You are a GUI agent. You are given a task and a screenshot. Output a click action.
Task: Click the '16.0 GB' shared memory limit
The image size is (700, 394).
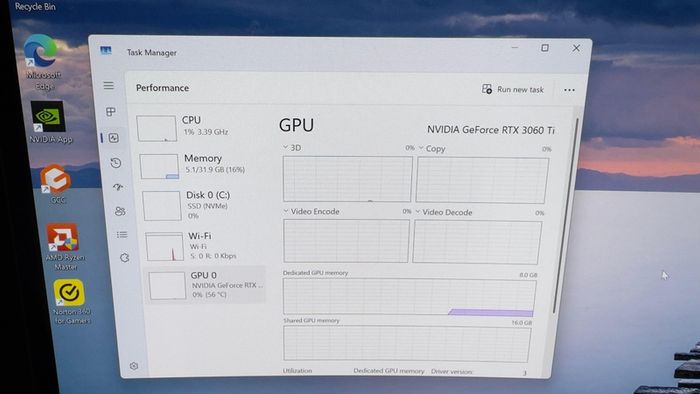(522, 323)
